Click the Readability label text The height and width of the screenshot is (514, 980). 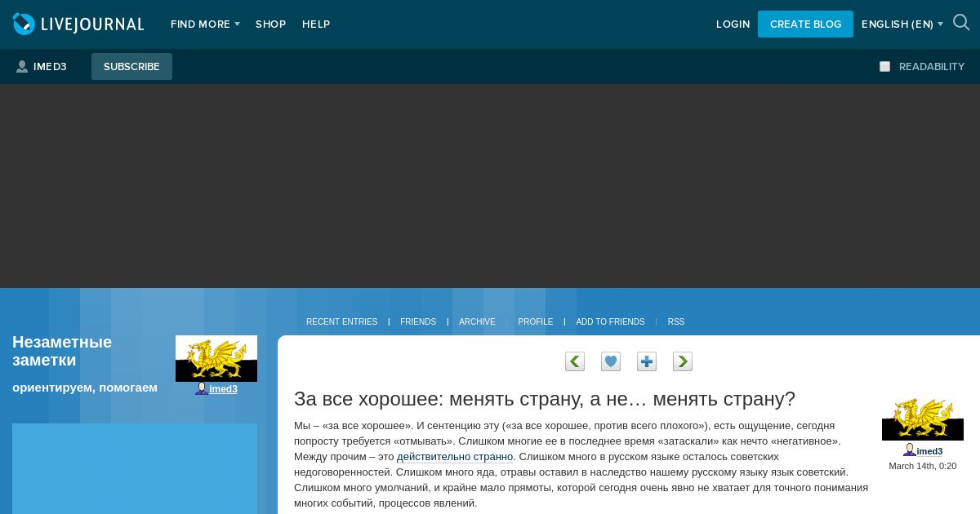point(932,67)
